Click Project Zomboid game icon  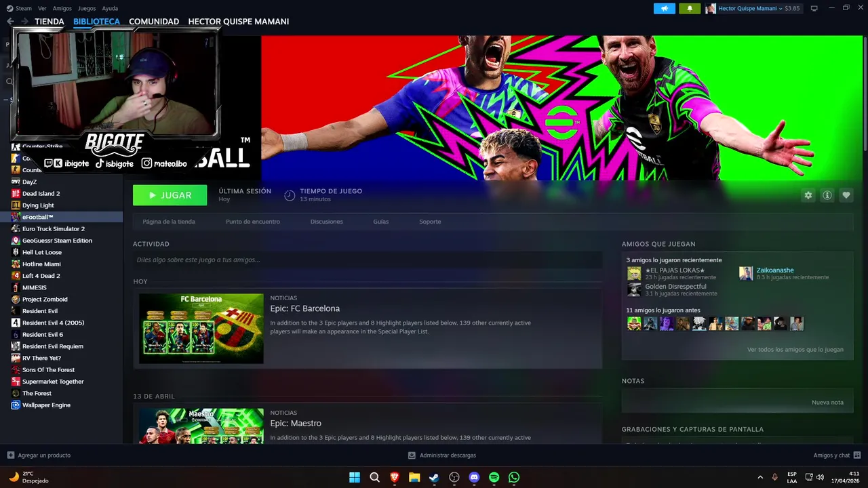pos(16,300)
